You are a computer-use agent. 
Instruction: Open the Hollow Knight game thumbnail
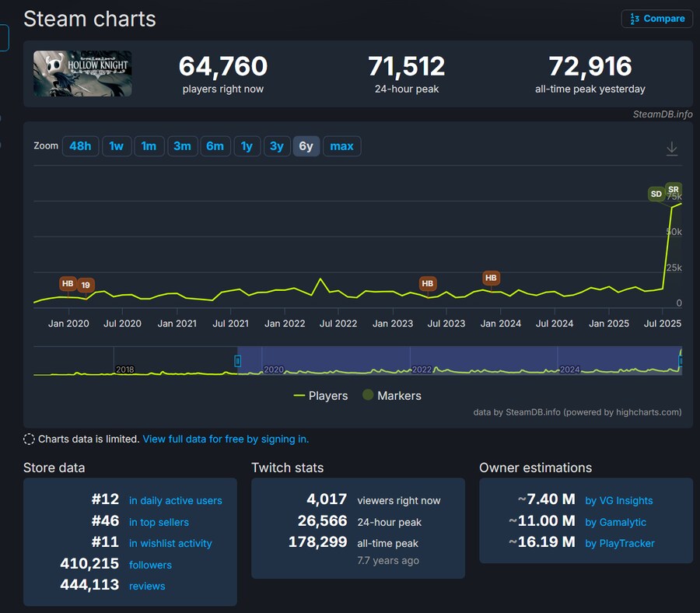point(82,74)
